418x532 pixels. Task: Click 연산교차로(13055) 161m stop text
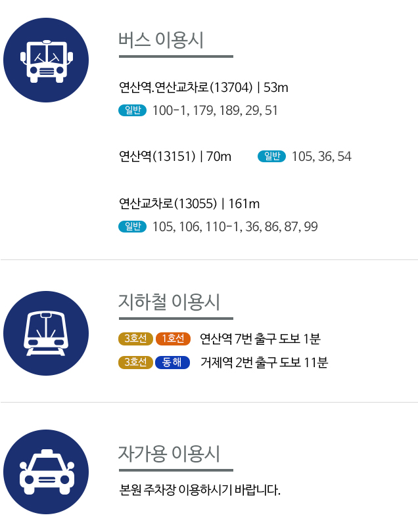[189, 204]
